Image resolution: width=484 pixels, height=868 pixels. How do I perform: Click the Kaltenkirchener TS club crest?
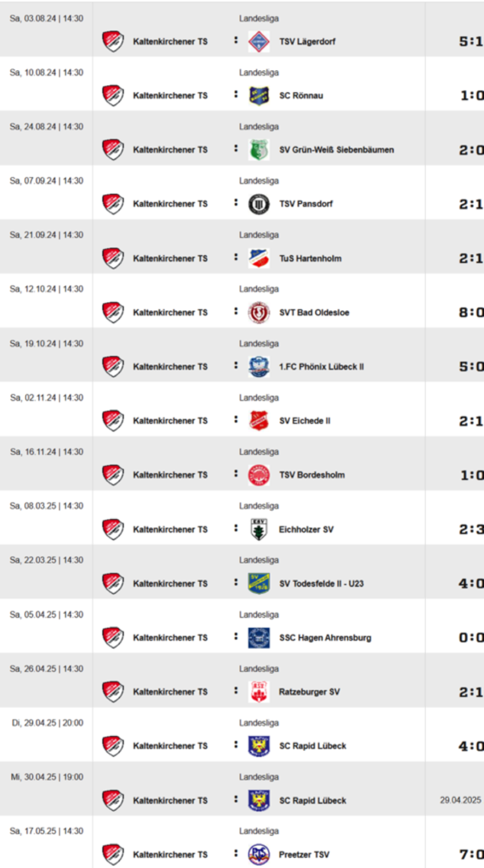pyautogui.click(x=112, y=38)
